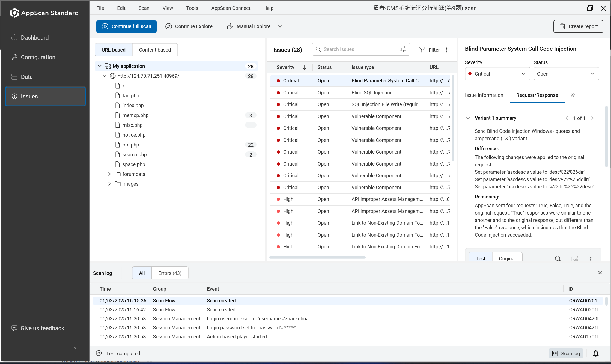Open the Data sidebar section
This screenshot has width=611, height=364.
45,77
